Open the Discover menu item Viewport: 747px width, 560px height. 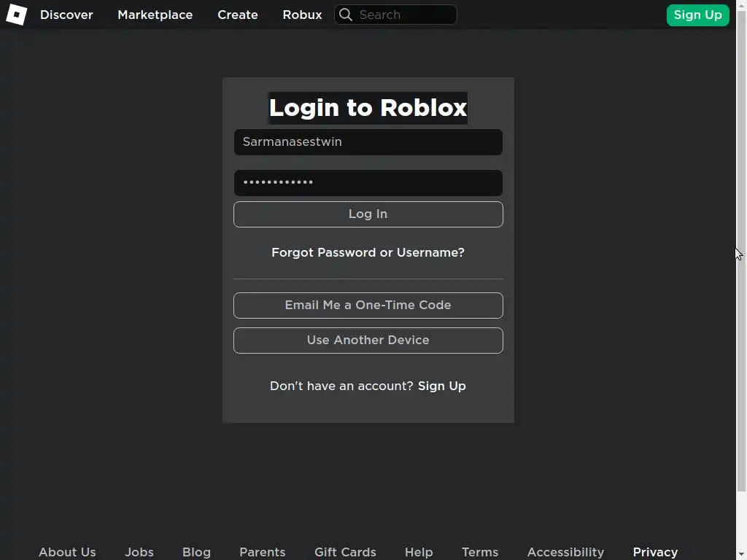click(66, 15)
